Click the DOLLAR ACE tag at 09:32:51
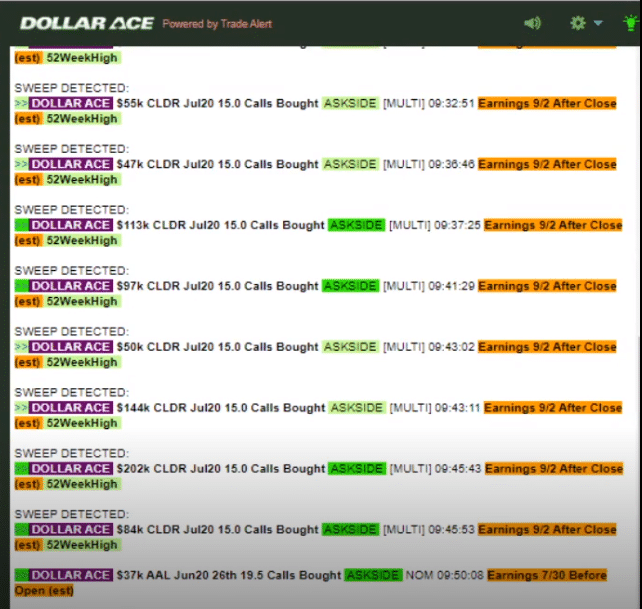This screenshot has width=642, height=609. coord(71,103)
